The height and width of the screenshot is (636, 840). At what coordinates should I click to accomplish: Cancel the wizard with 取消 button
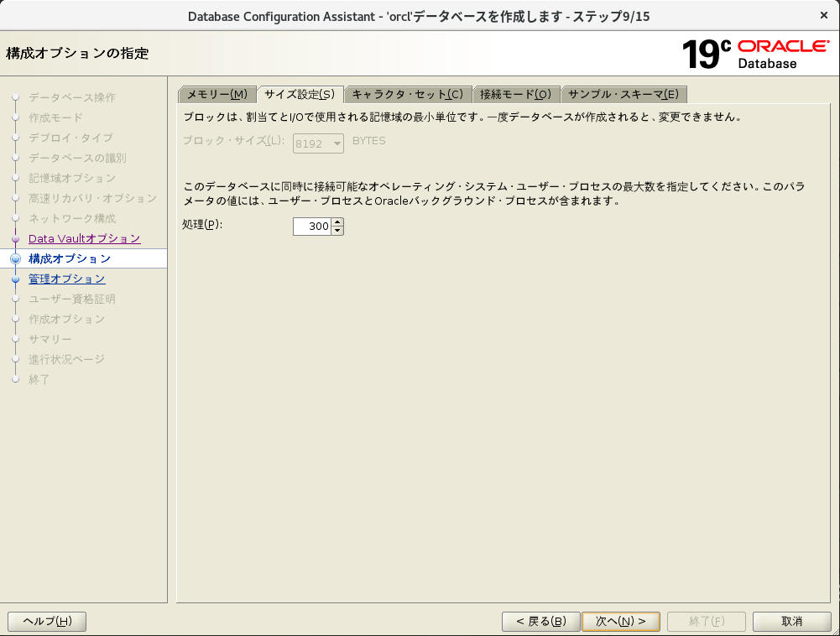click(791, 621)
